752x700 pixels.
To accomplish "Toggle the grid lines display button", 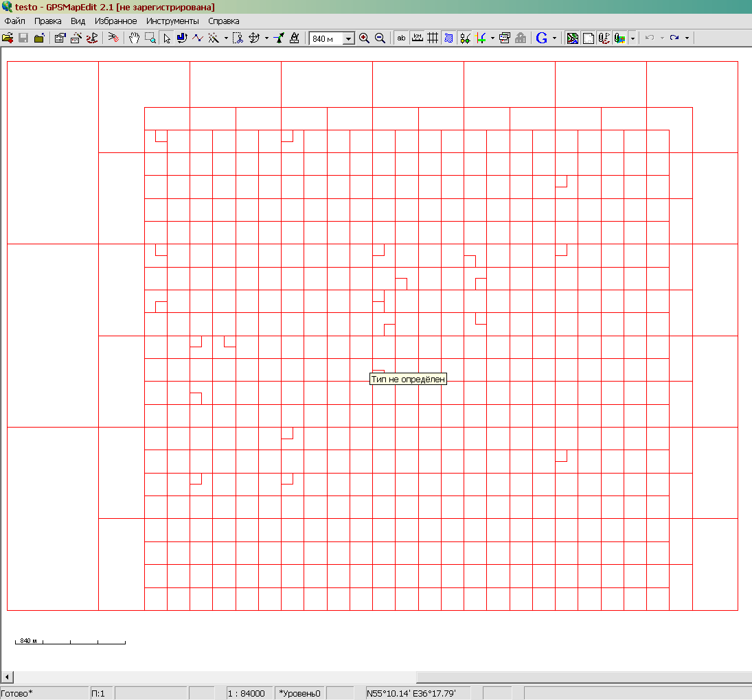I will (x=433, y=38).
